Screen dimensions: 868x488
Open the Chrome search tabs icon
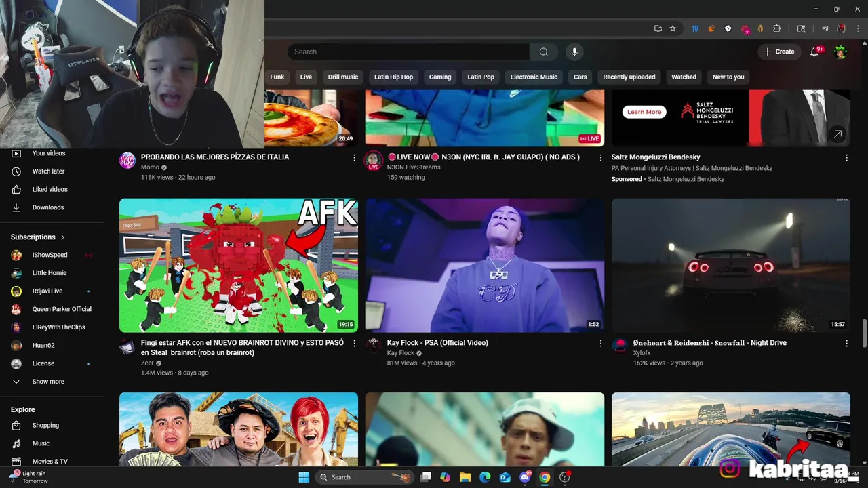(801, 28)
